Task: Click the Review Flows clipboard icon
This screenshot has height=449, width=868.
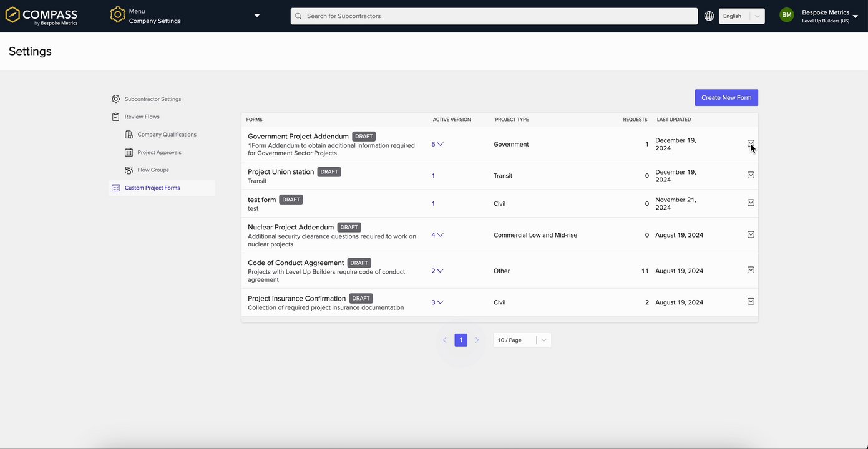Action: [x=115, y=117]
